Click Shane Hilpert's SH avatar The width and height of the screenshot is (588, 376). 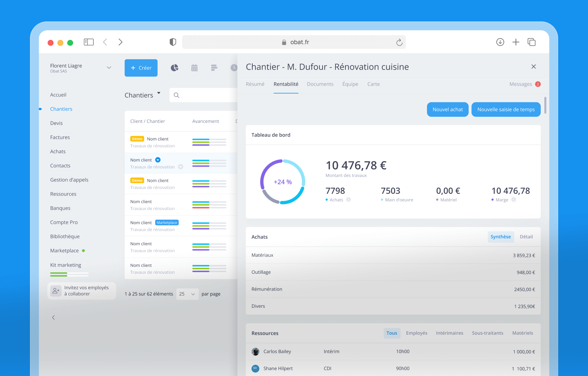(255, 368)
